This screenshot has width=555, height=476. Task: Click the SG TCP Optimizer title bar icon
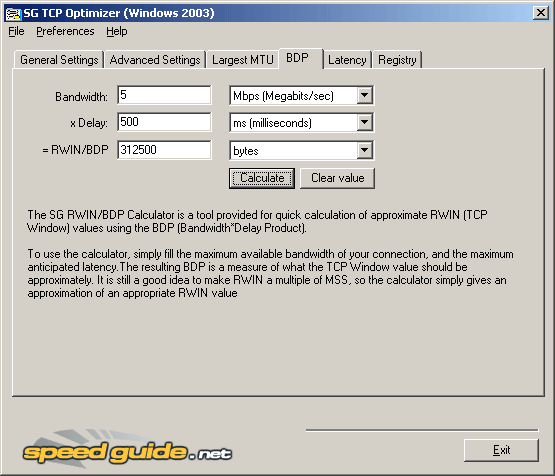(13, 13)
